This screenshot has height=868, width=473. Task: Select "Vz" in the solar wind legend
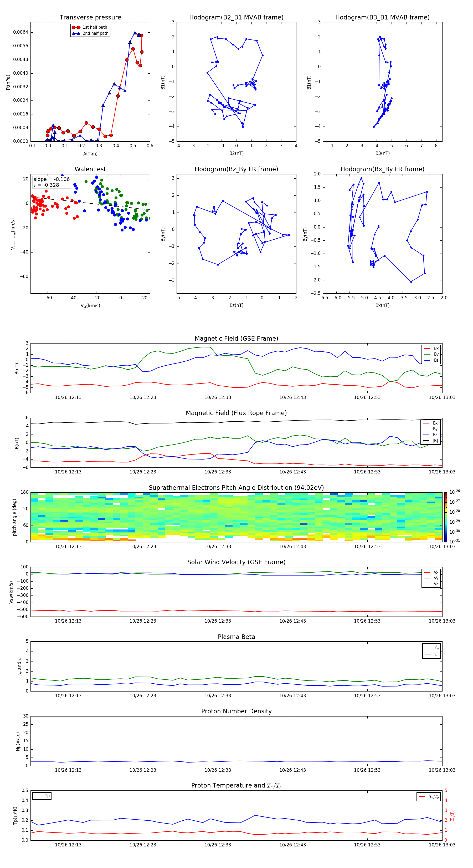[x=431, y=584]
